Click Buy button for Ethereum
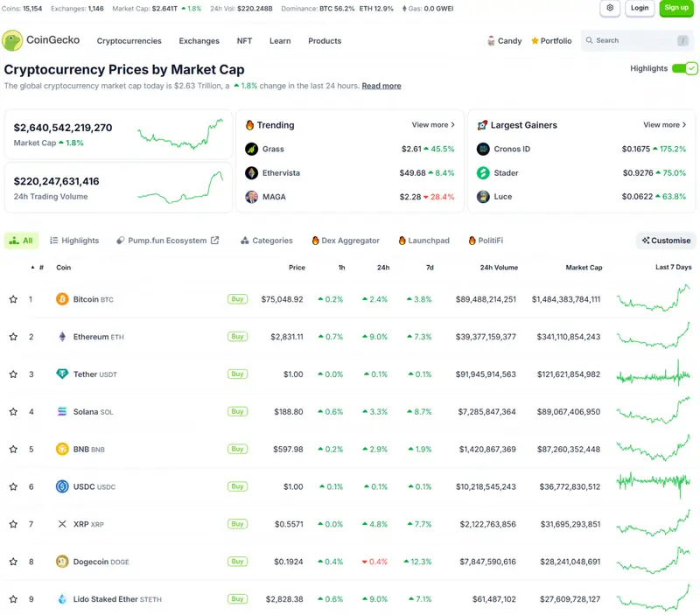Screen dimensions: 700x615 click(237, 337)
